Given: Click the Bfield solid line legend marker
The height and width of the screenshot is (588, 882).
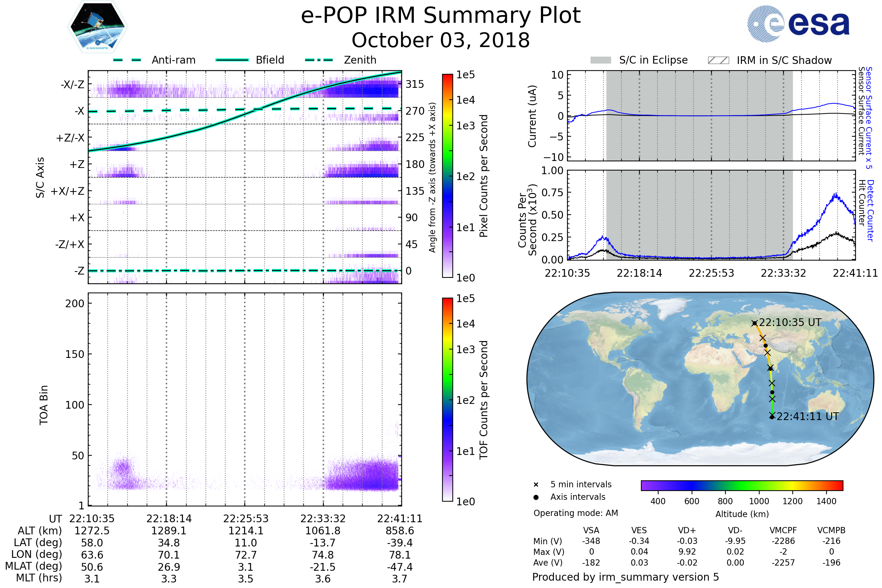Looking at the screenshot, I should [x=232, y=60].
